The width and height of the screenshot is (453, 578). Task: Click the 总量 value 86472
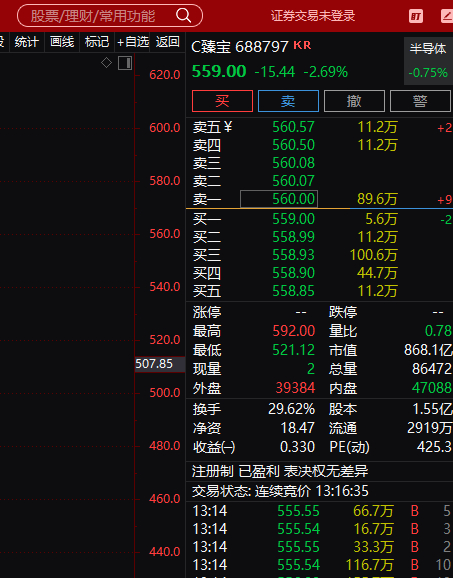point(432,369)
